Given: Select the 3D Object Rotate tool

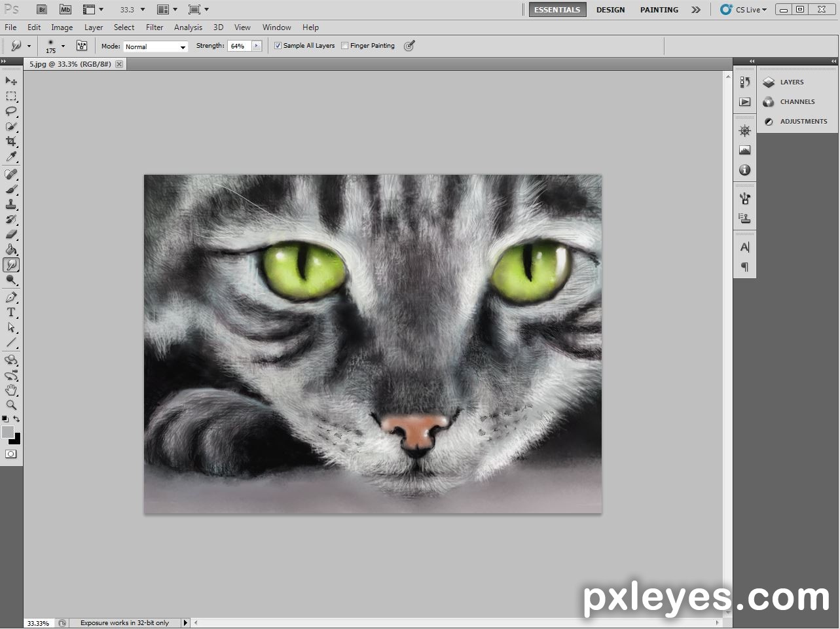Looking at the screenshot, I should tap(11, 360).
